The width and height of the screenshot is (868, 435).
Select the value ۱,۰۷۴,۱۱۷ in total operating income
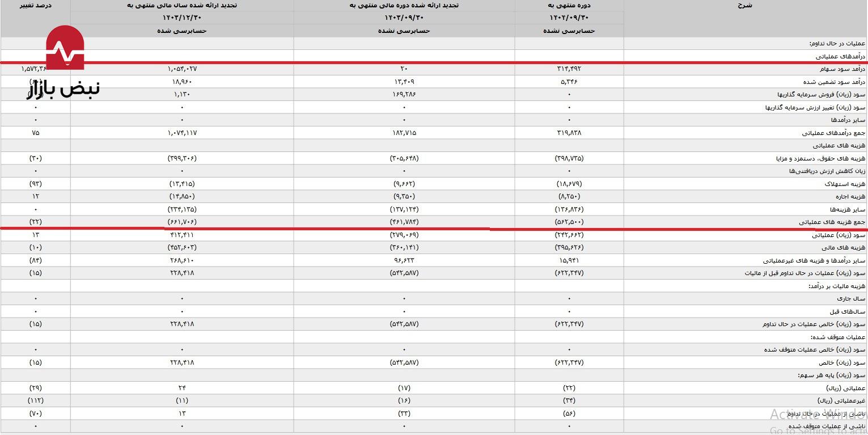click(x=182, y=133)
